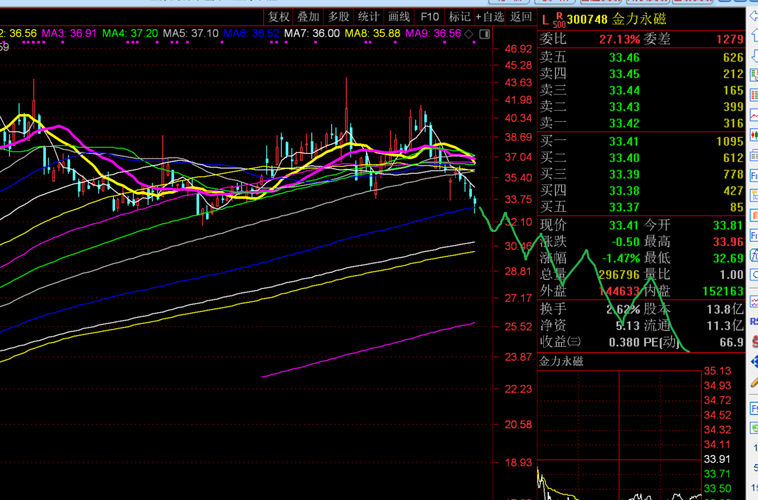Select the MA6: 36.52 legend label
The height and width of the screenshot is (500, 758).
coord(251,33)
